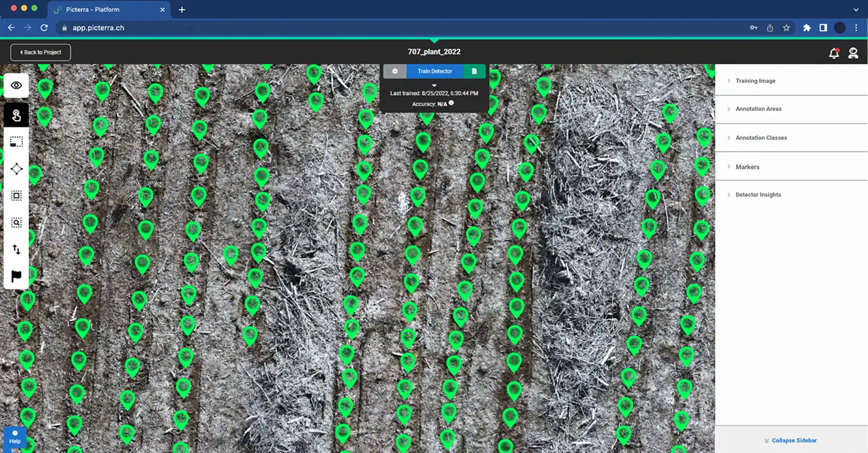Click the dashed square with inner box tool
This screenshot has width=868, height=453.
16,195
